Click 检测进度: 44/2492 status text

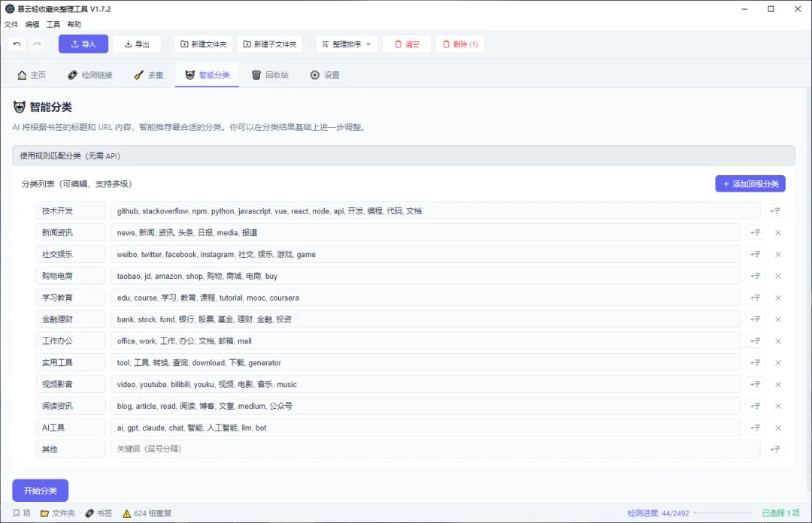658,513
